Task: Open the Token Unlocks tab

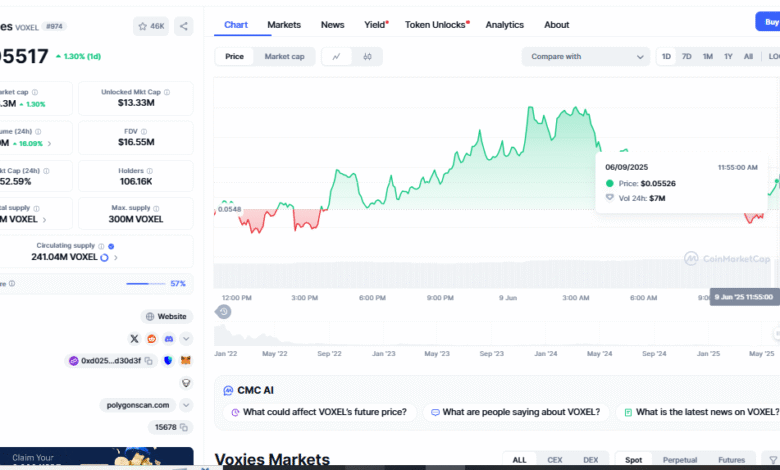Action: [x=437, y=25]
